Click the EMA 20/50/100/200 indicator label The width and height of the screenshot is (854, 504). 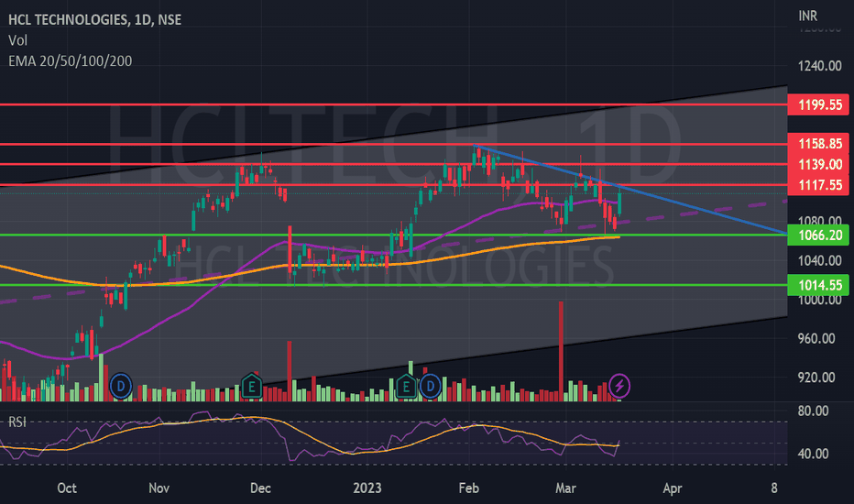pos(71,61)
